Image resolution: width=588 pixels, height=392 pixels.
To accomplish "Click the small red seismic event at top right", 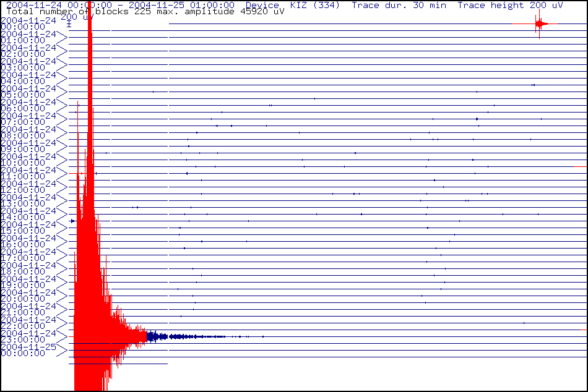I will [539, 24].
